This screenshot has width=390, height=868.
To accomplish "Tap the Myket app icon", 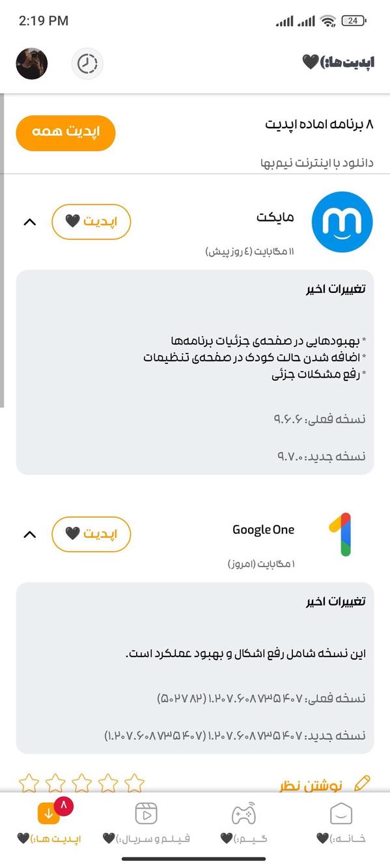I will pyautogui.click(x=342, y=221).
